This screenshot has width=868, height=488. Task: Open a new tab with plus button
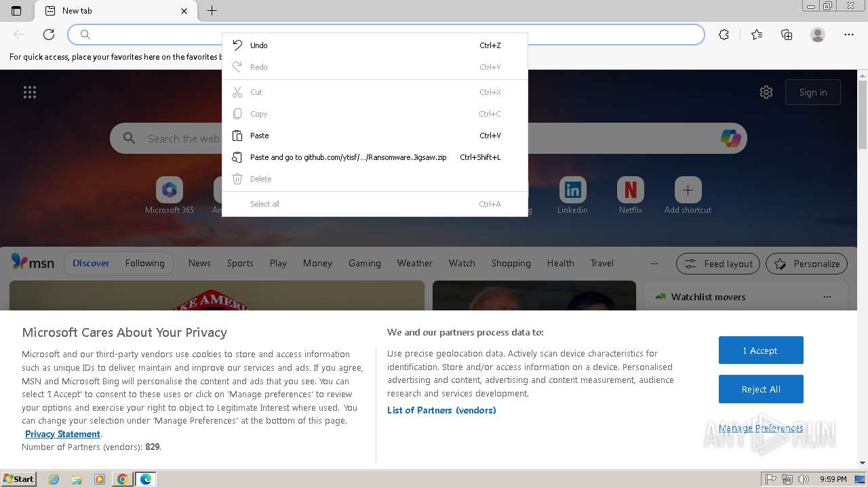pyautogui.click(x=212, y=11)
